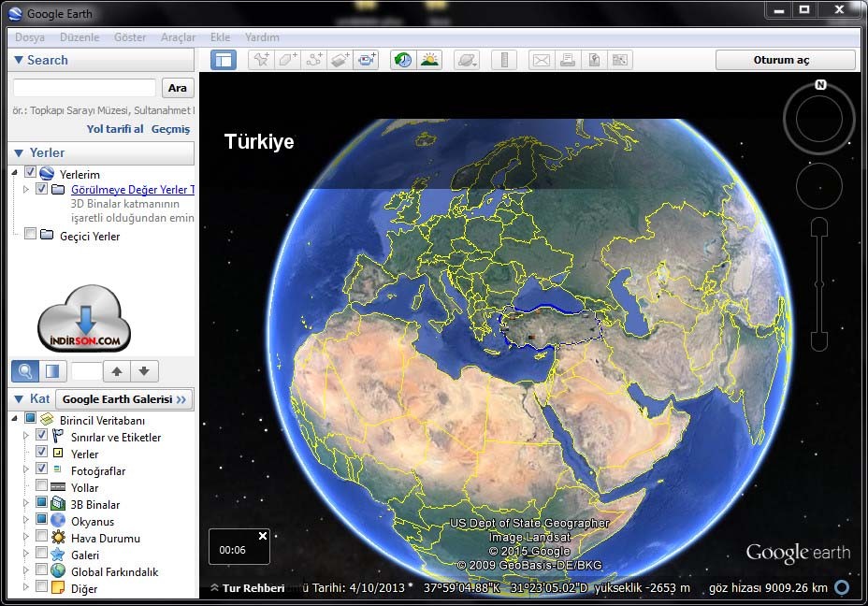
Task: Open the Göster menu
Action: click(x=130, y=37)
